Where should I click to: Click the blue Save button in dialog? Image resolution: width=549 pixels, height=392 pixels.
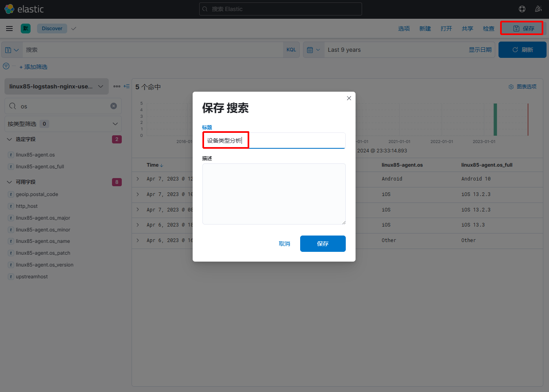323,244
